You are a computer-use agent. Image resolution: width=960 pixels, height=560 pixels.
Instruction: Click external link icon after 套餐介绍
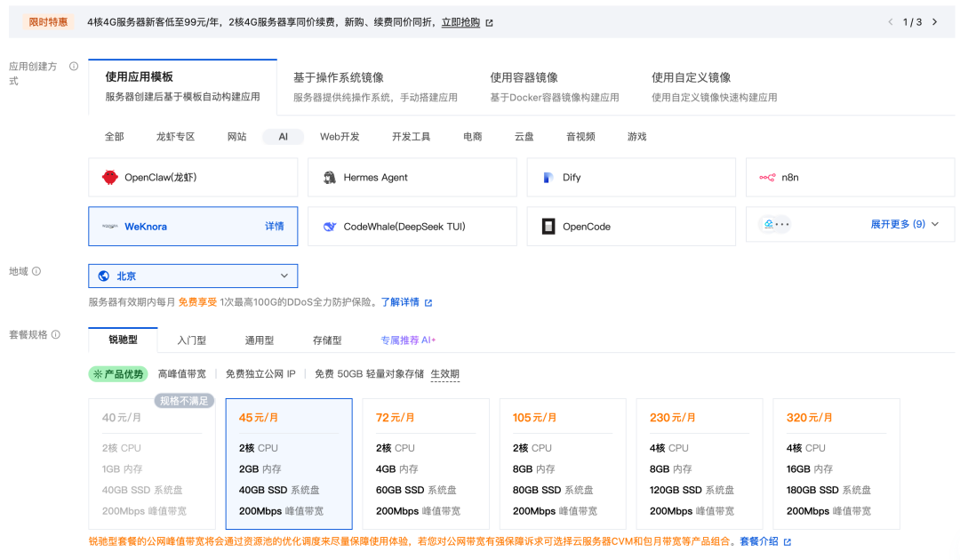coord(788,541)
